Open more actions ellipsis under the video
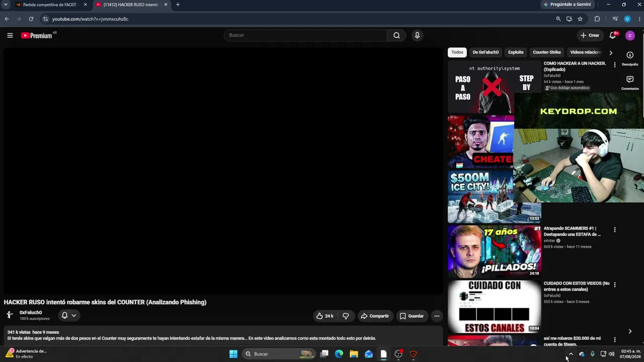644x362 pixels. click(437, 316)
